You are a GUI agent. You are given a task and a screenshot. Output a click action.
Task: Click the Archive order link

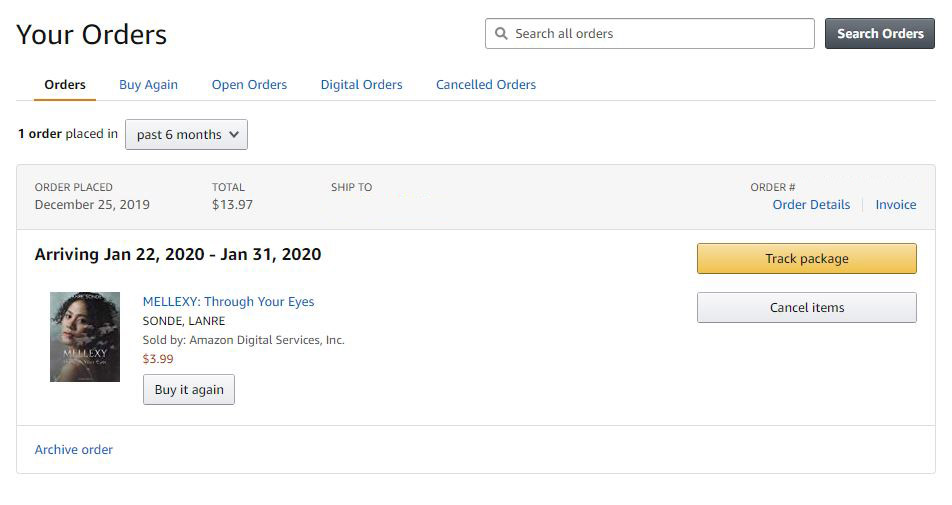74,450
